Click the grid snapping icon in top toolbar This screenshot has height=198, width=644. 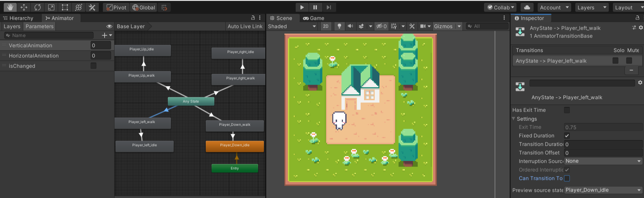pyautogui.click(x=164, y=7)
